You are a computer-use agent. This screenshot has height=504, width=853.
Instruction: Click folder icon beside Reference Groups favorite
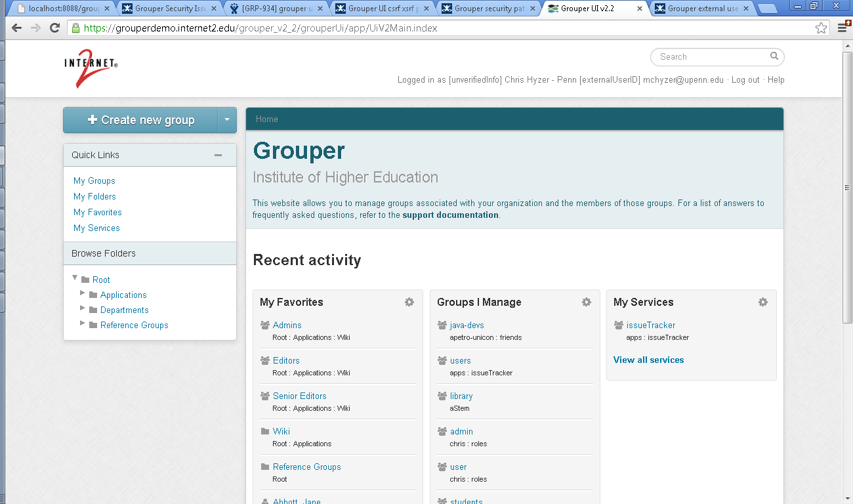click(265, 467)
